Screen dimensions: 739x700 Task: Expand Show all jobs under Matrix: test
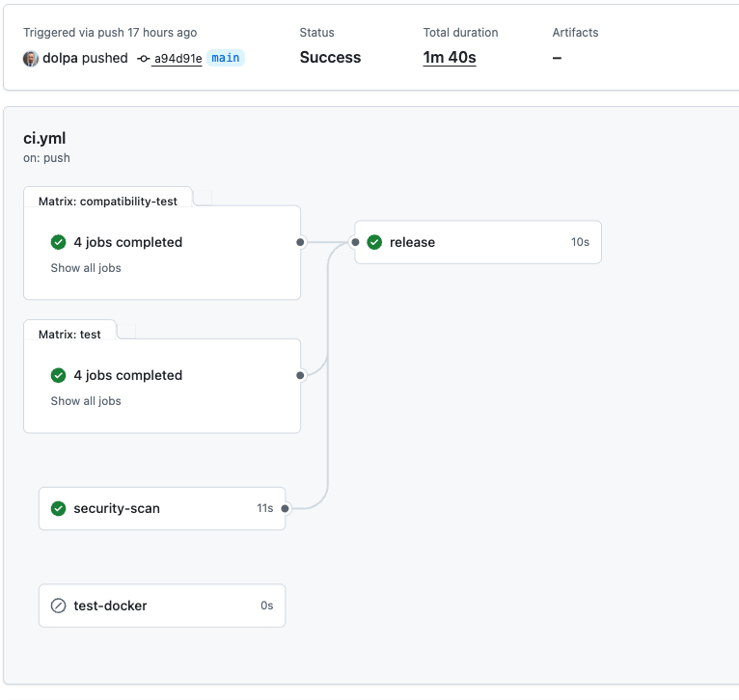click(86, 401)
